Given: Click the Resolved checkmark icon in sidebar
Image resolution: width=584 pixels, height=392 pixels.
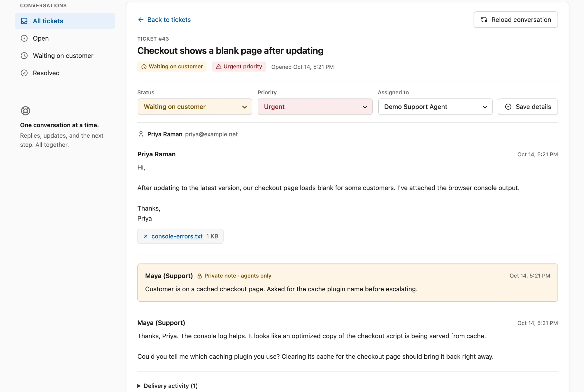Looking at the screenshot, I should coord(24,73).
